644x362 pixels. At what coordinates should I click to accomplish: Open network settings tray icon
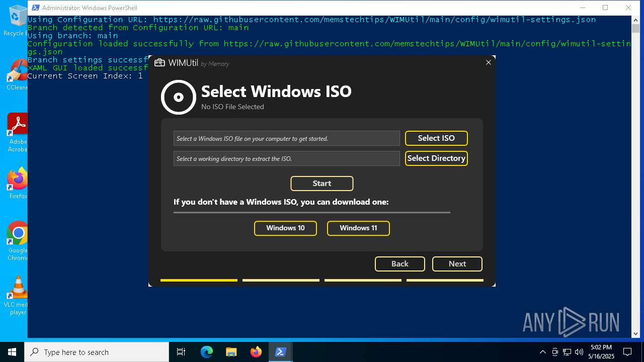[567, 352]
